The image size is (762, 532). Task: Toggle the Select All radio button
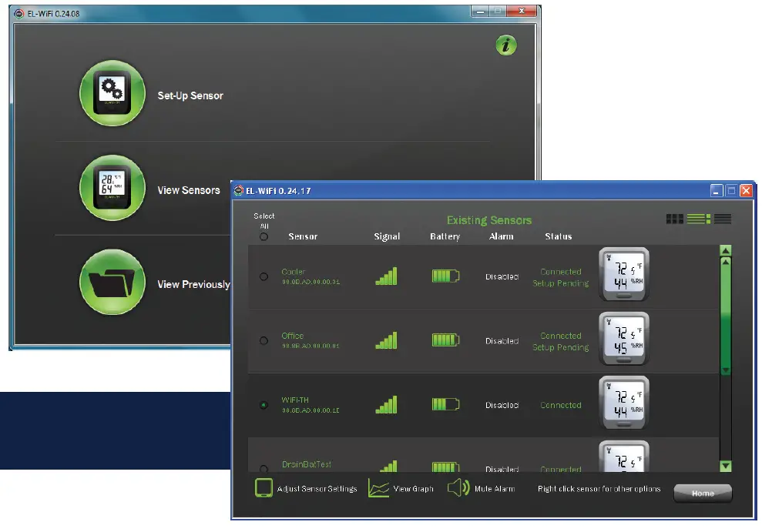[x=264, y=237]
